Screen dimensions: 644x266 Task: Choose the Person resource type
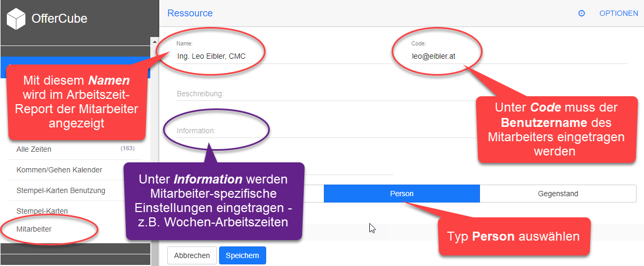click(x=402, y=194)
